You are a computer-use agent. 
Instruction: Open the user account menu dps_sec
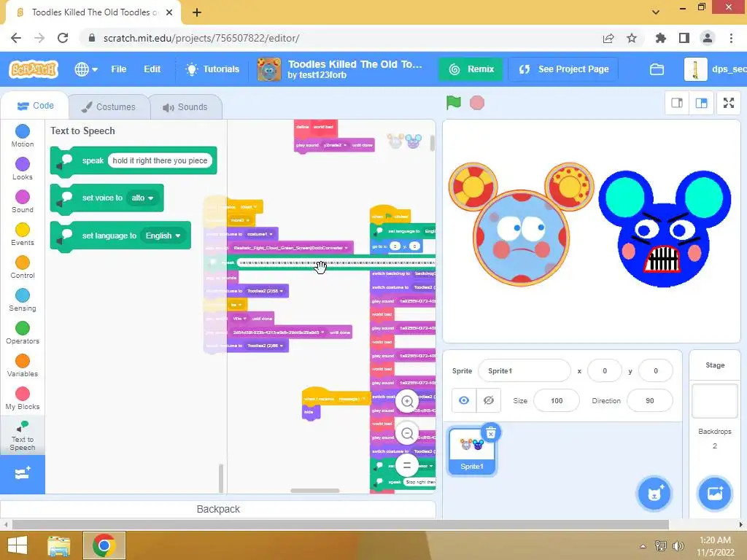point(715,69)
